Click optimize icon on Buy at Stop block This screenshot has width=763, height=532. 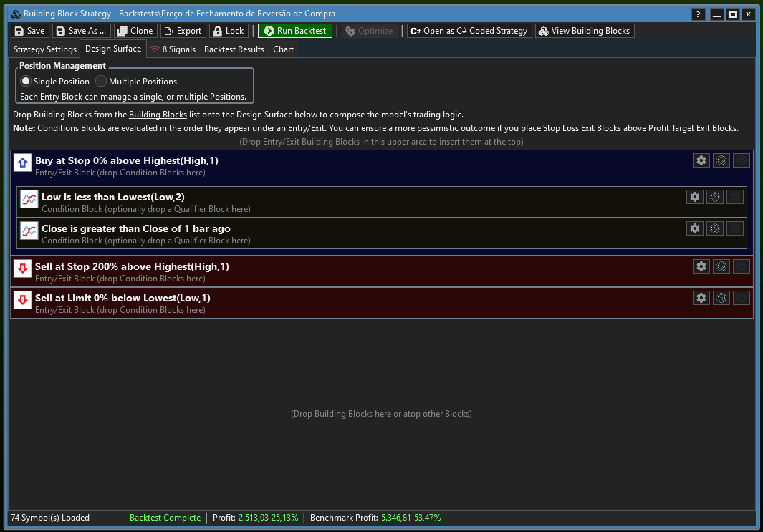[721, 160]
